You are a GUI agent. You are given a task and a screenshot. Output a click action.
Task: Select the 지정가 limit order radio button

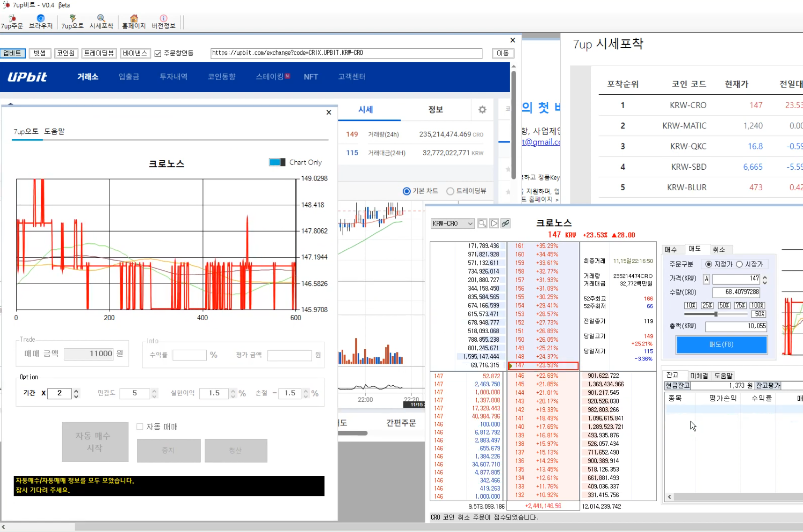tap(709, 264)
